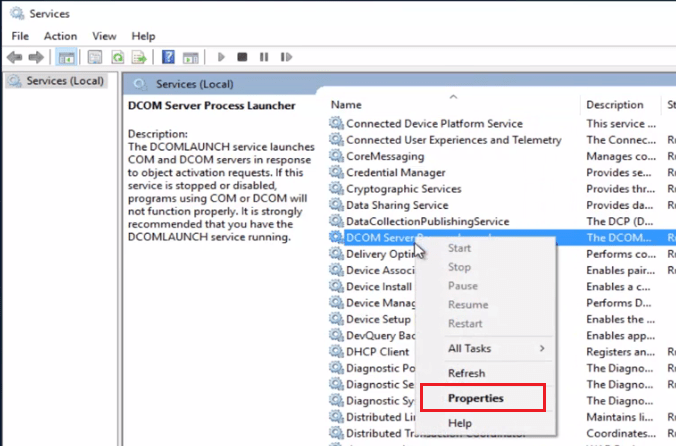676x446 pixels.
Task: Click the disabled Stop context menu entry
Action: tap(485, 267)
